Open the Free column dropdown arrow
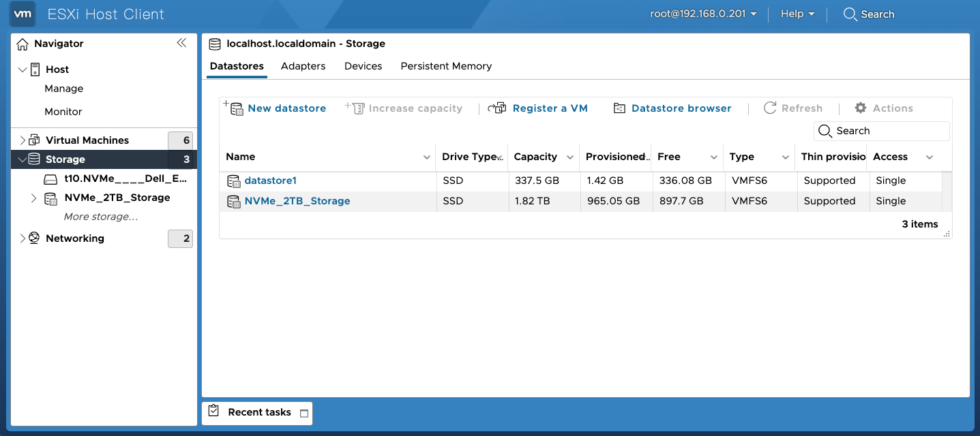The width and height of the screenshot is (980, 436). coord(714,157)
